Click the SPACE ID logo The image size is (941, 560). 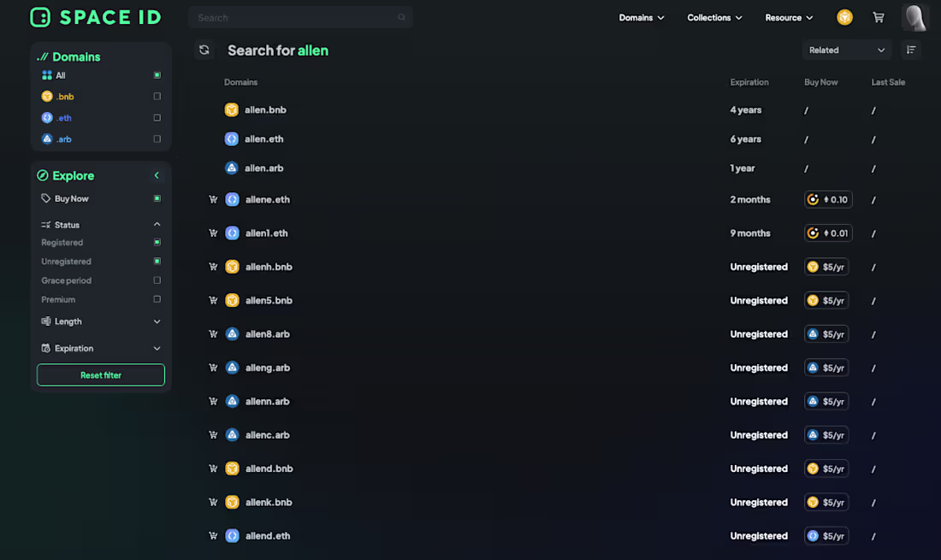(x=96, y=17)
